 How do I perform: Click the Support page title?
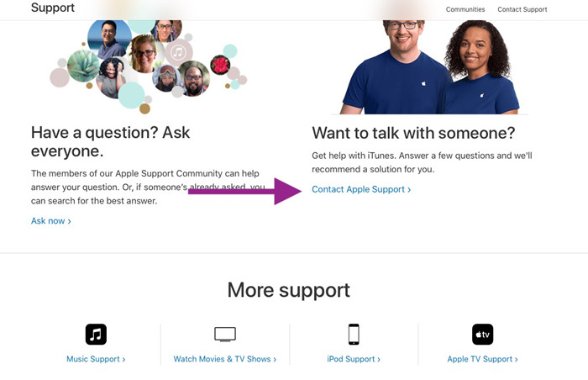pyautogui.click(x=53, y=8)
